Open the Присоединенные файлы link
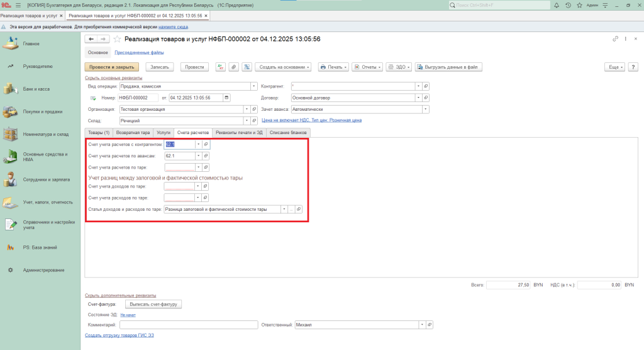Screen dimensions: 644x350 click(x=139, y=53)
